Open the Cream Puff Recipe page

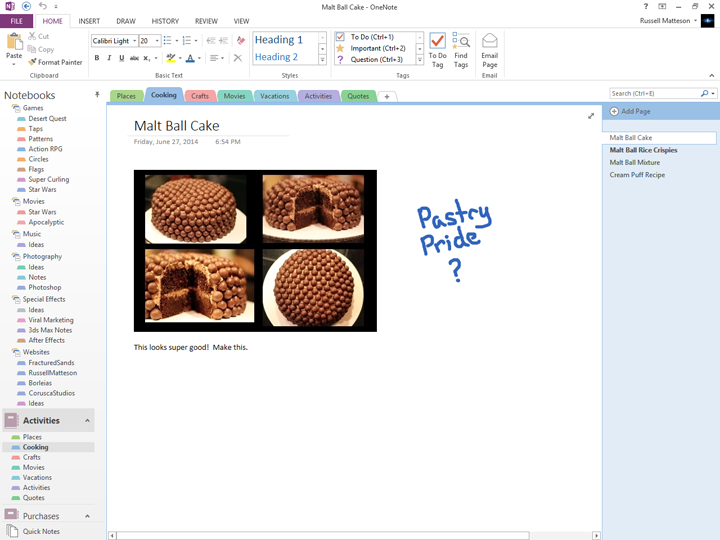click(x=637, y=175)
